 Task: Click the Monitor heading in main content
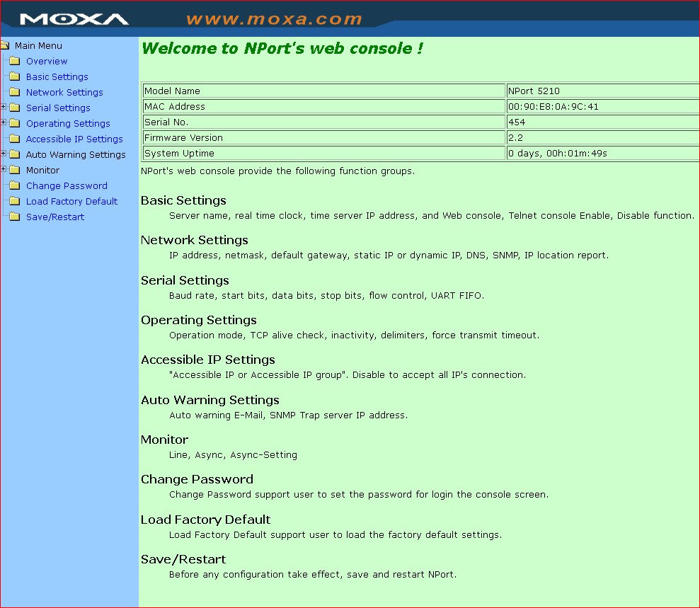click(x=165, y=440)
